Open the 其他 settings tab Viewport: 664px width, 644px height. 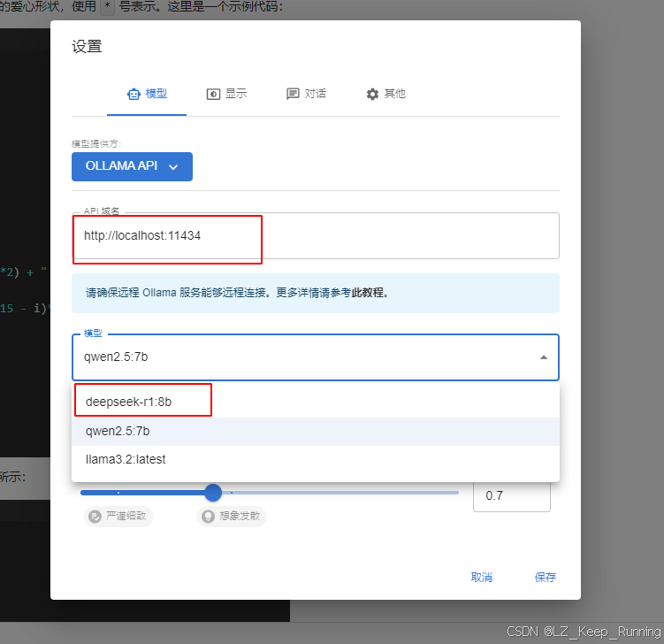pos(385,94)
